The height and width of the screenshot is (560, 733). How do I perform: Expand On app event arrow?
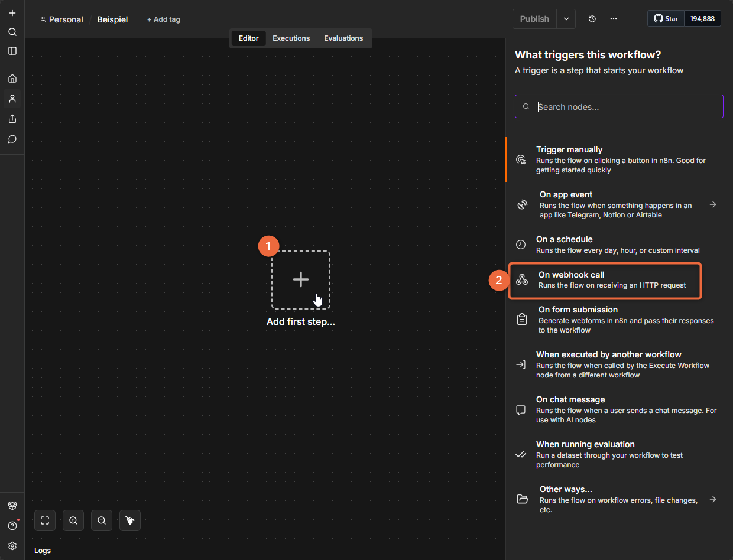(x=713, y=204)
